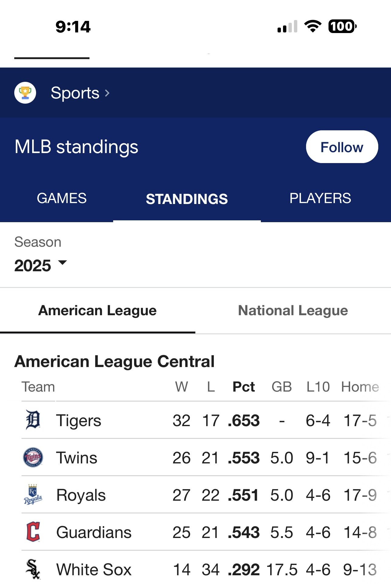Screen dimensions: 391x588
Task: Tap the Wi-Fi status icon
Action: click(x=313, y=26)
